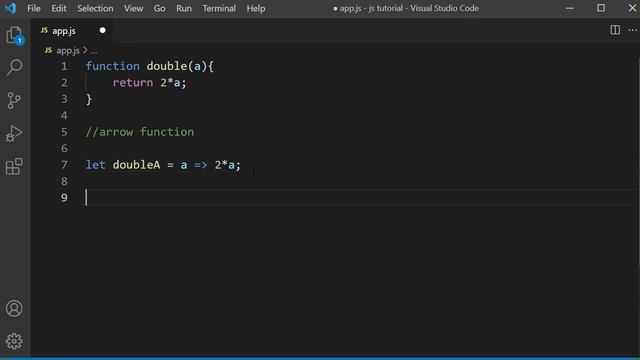
Task: Open the File menu
Action: pos(33,9)
